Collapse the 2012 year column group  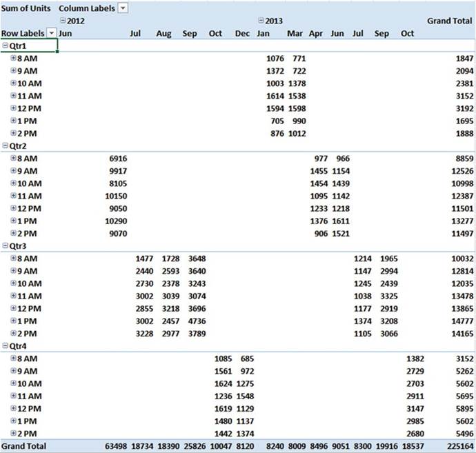63,21
